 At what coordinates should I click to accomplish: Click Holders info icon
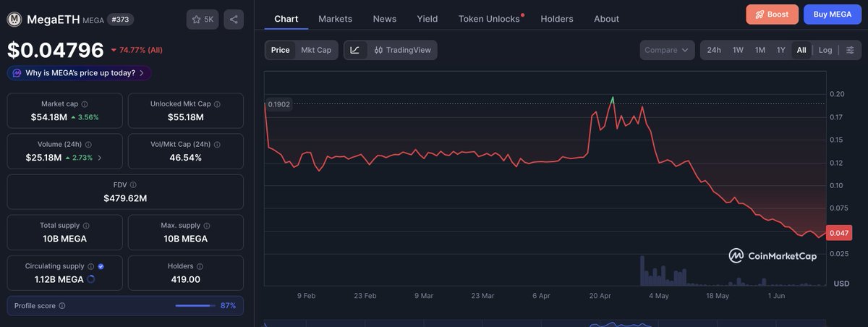[200, 266]
